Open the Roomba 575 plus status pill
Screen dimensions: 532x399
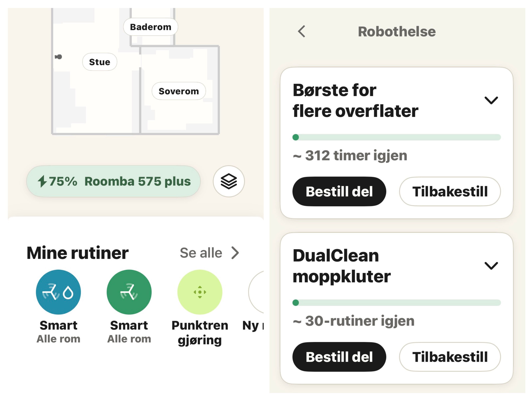pos(114,181)
